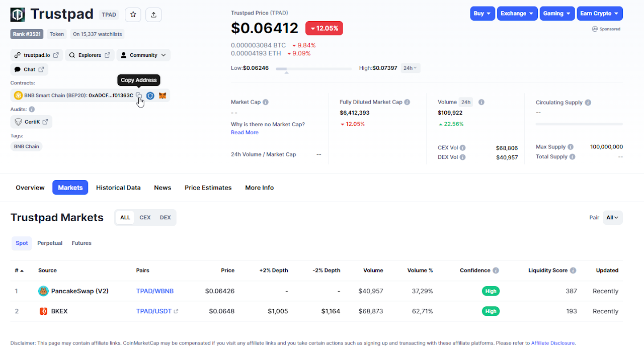
Task: Click the TPAD/USDT pair link
Action: click(x=154, y=311)
